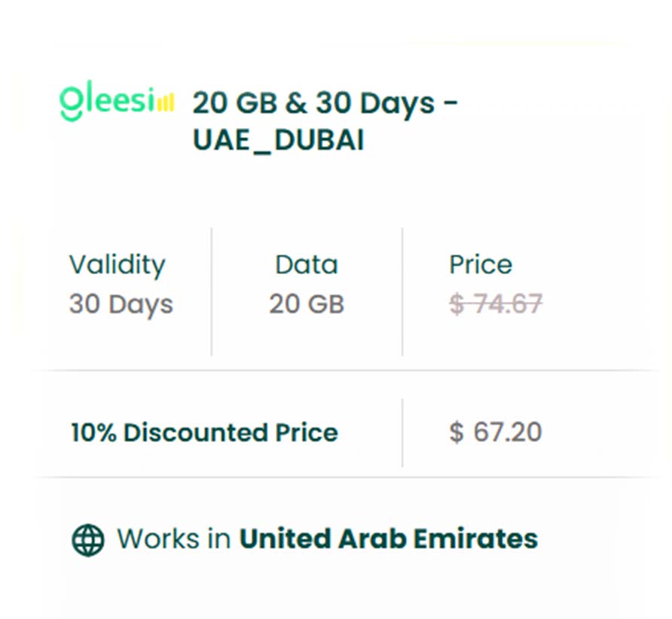Click the horizontal line above Discounted Price row
The height and width of the screenshot is (619, 672).
[347, 370]
